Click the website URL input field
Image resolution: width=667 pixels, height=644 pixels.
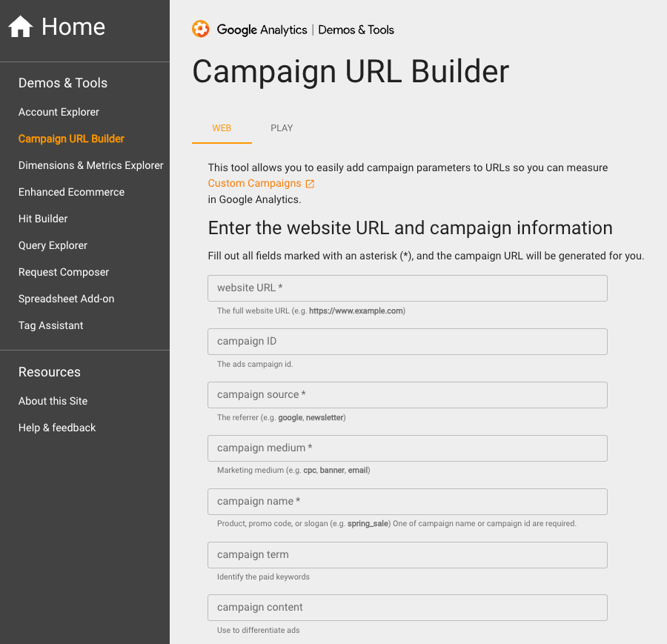pyautogui.click(x=408, y=288)
